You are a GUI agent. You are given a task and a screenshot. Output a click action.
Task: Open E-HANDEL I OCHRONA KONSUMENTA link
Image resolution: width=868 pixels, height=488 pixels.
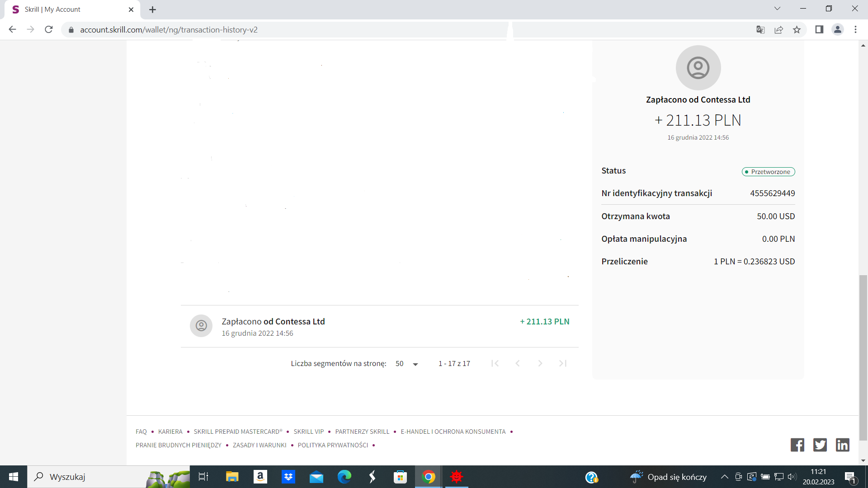tap(453, 432)
